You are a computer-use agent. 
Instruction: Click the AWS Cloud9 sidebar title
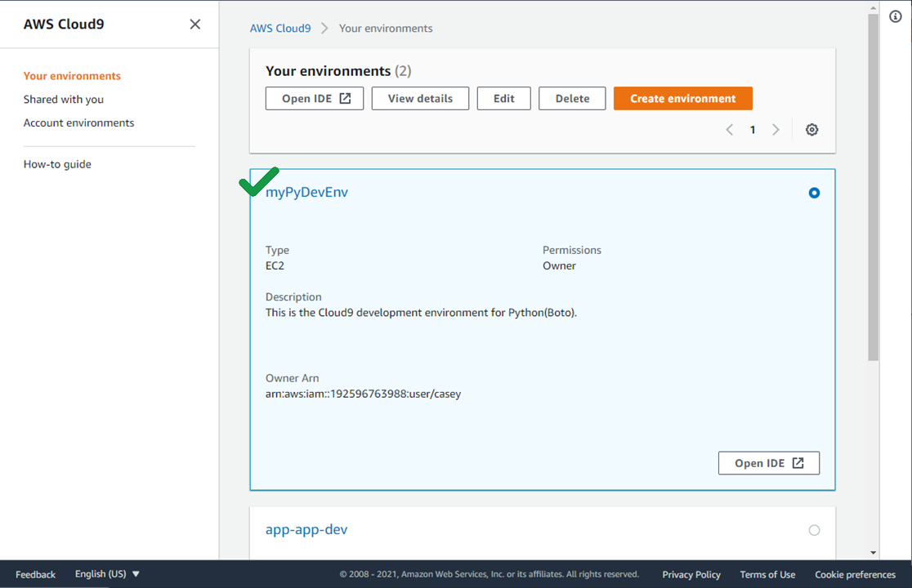click(64, 24)
